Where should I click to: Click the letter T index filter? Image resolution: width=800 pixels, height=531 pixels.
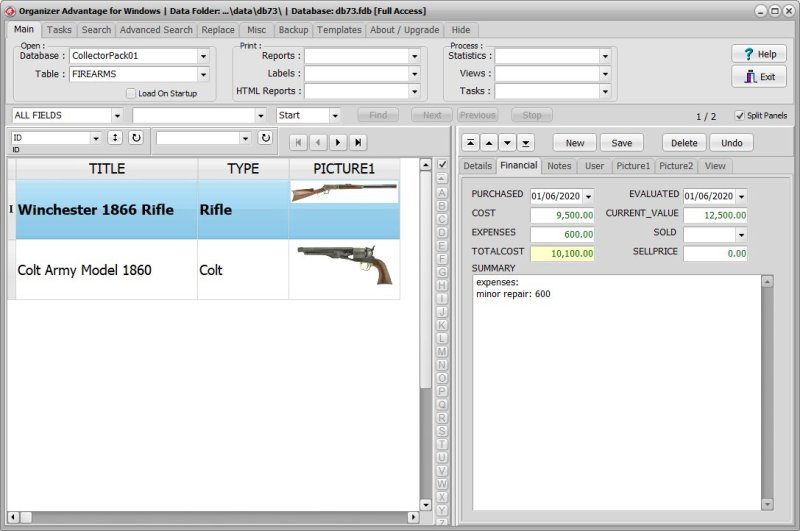coord(442,444)
